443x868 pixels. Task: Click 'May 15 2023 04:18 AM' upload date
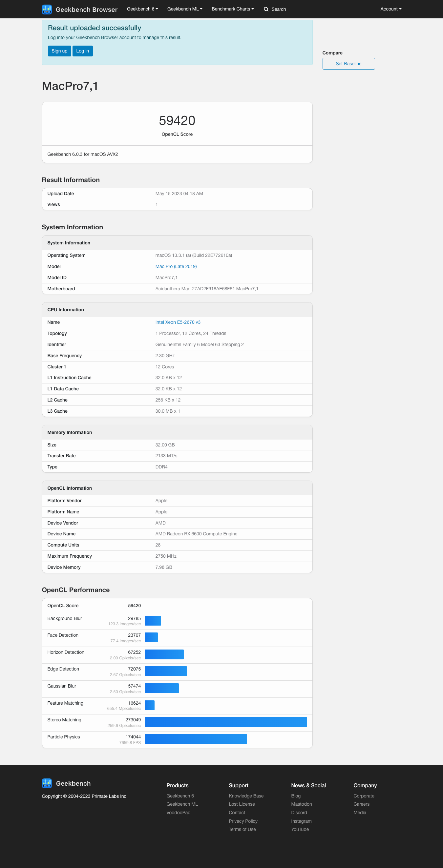[x=179, y=194]
